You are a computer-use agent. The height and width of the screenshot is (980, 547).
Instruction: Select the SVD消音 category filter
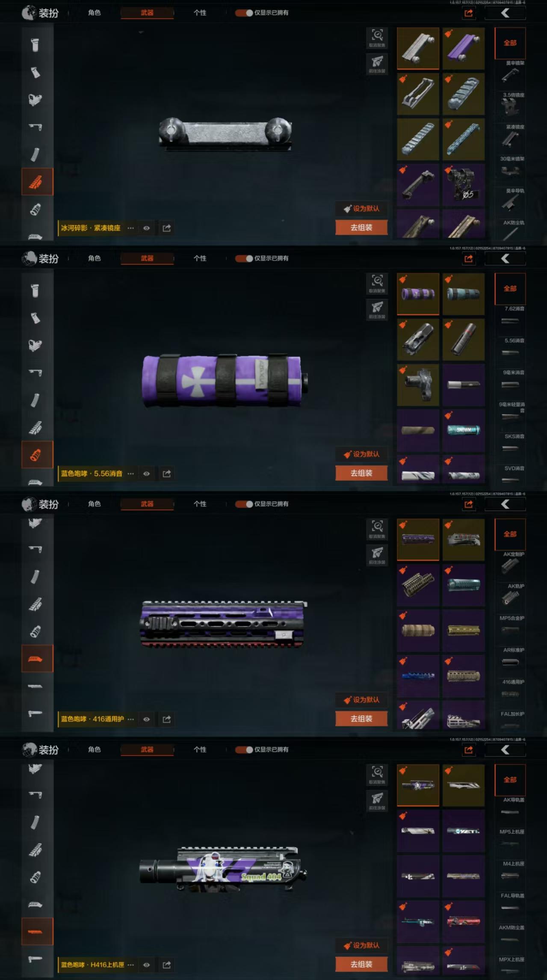click(x=510, y=474)
